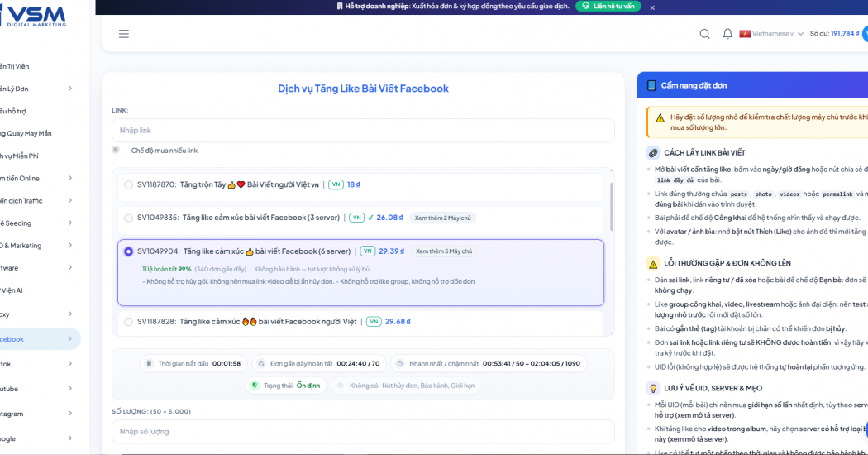Expand the Instagram sidebar chevron
The image size is (868, 455).
coord(70,414)
